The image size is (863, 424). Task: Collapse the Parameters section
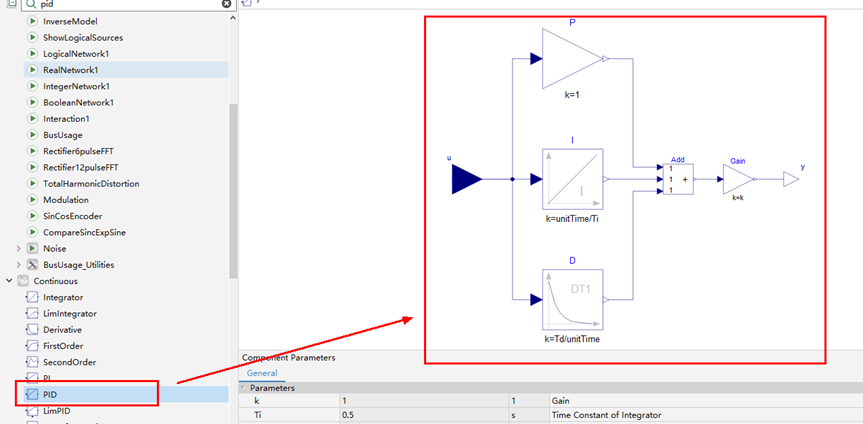click(x=243, y=388)
